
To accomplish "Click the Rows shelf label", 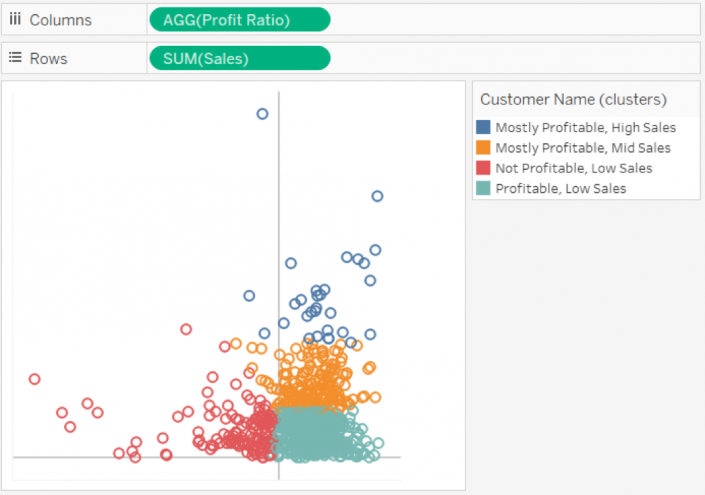I will click(48, 58).
